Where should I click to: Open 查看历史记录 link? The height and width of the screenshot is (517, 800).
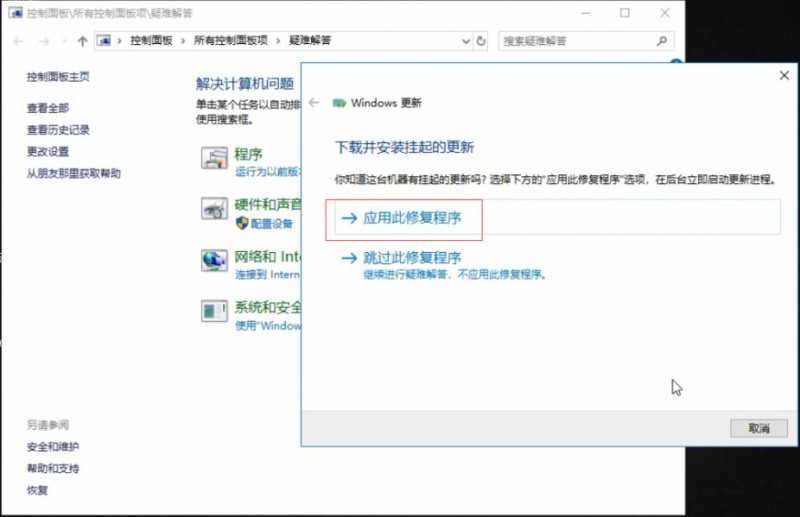tap(58, 130)
